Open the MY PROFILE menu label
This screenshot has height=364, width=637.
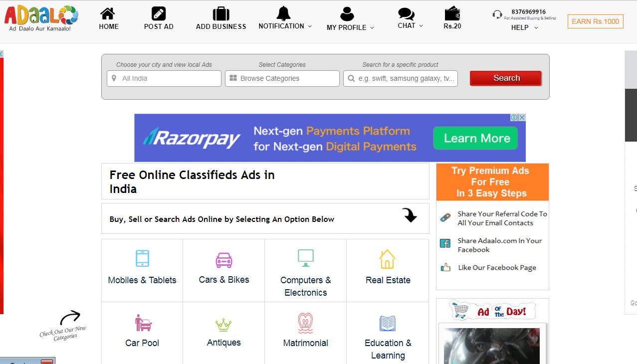(347, 27)
